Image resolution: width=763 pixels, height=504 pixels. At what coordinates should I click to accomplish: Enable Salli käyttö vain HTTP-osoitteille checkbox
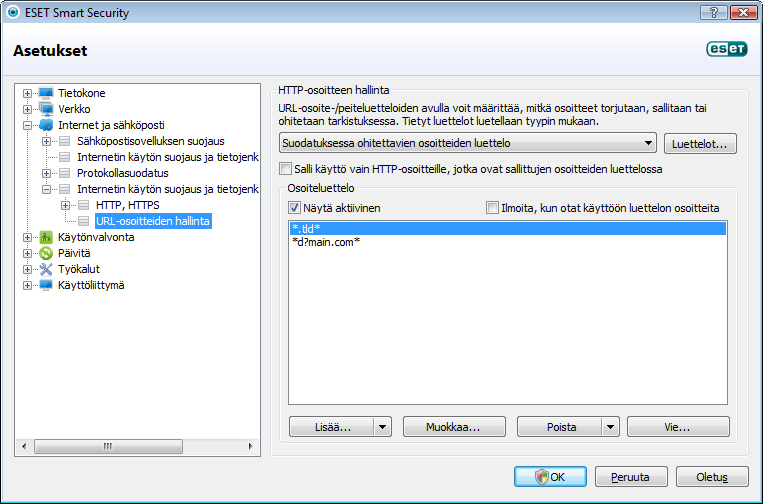click(285, 169)
